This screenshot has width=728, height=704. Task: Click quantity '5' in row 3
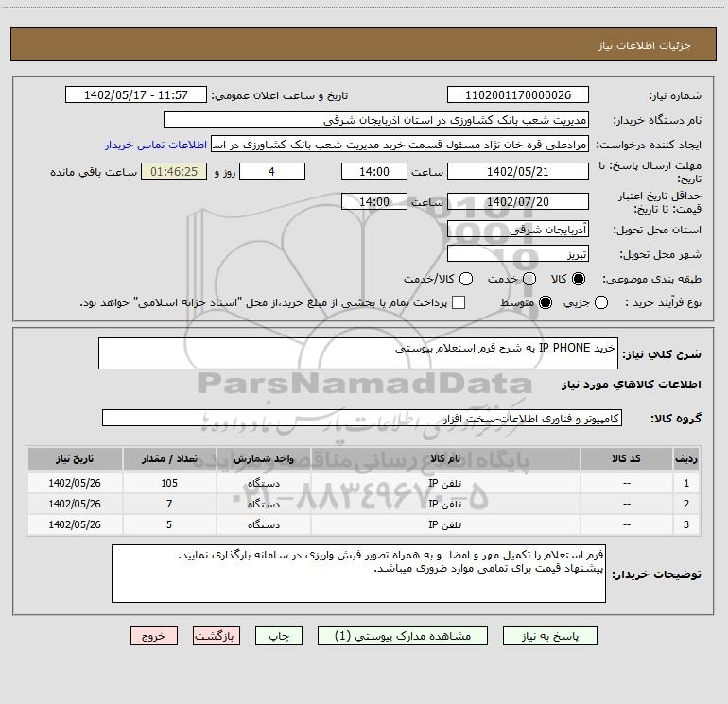(x=169, y=524)
